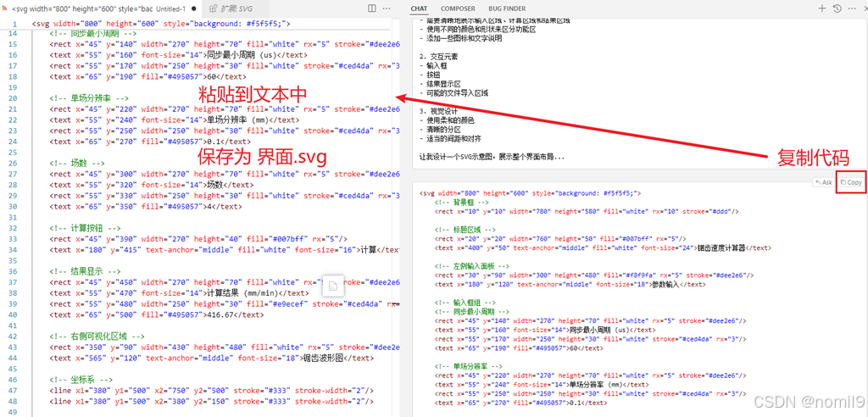Click the split editor icon

click(x=372, y=8)
